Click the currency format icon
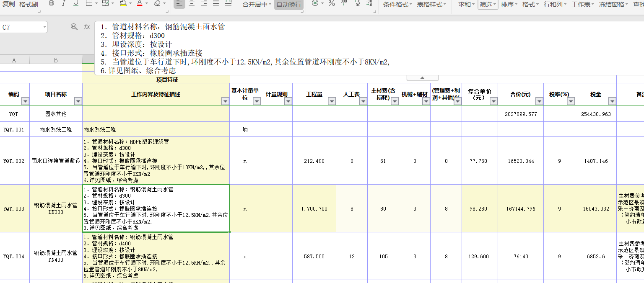The image size is (644, 283). click(315, 3)
